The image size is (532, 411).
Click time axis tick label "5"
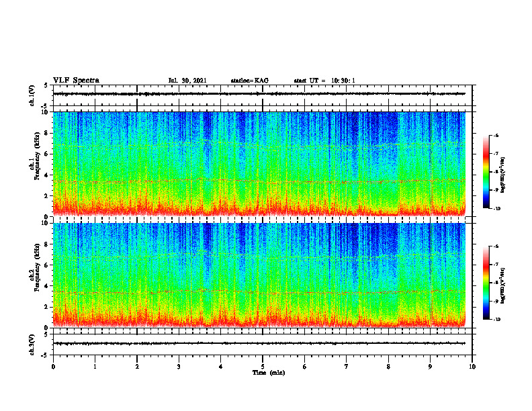(263, 367)
